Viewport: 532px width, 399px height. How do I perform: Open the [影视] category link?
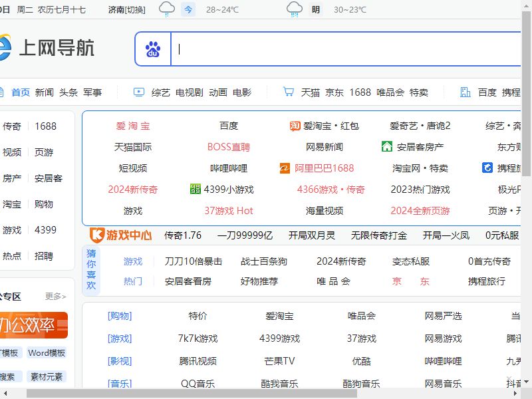[x=120, y=361]
